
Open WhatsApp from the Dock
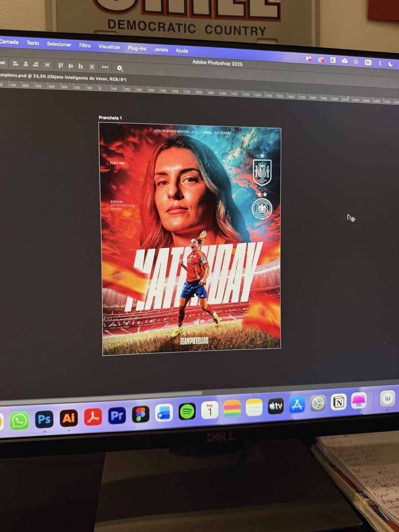pyautogui.click(x=19, y=420)
